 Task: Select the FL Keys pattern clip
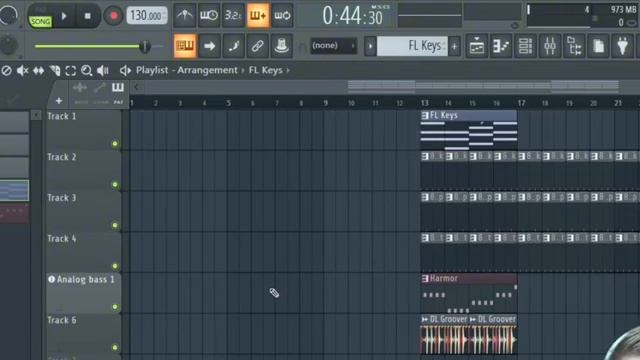469,130
